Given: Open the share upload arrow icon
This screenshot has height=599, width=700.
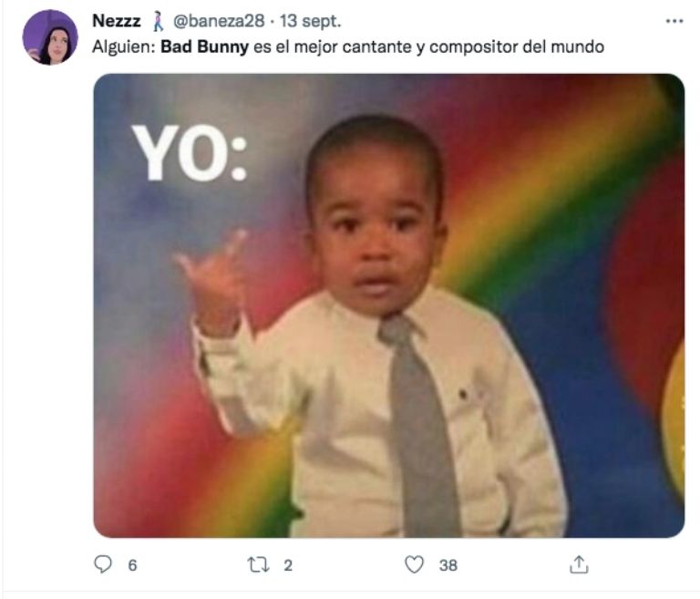Looking at the screenshot, I should tap(579, 564).
